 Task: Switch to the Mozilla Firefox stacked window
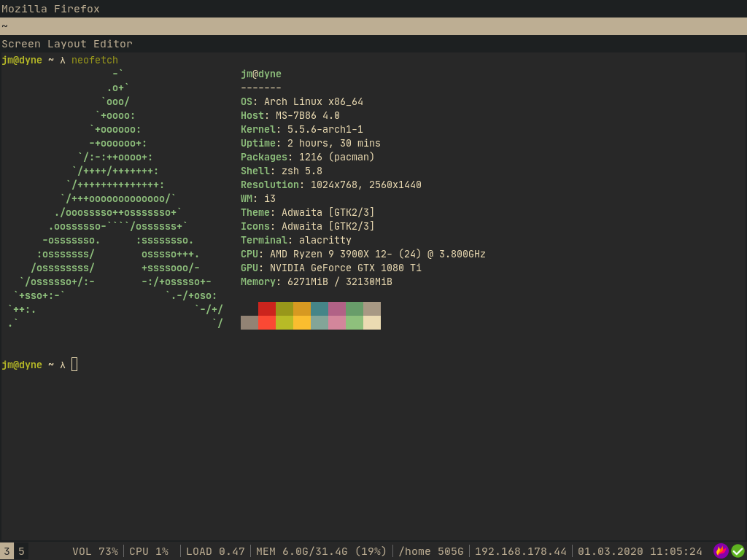pos(373,9)
